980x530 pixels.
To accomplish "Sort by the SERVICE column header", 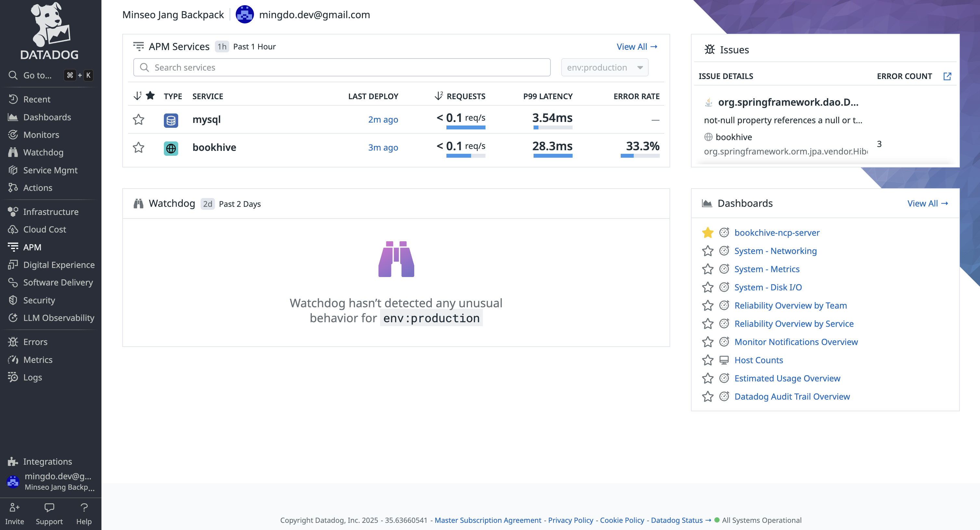I will pyautogui.click(x=208, y=96).
